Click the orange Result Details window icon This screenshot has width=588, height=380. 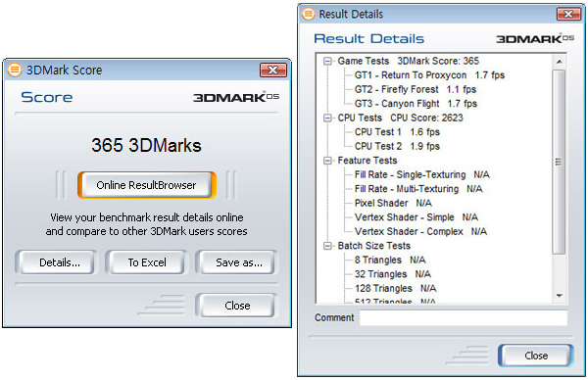pos(308,15)
